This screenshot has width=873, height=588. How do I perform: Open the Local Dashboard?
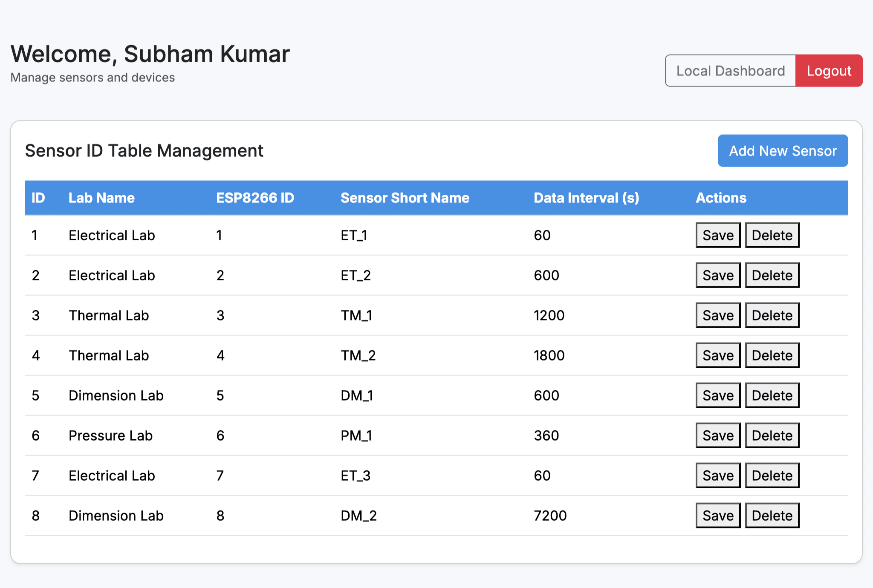click(x=730, y=71)
